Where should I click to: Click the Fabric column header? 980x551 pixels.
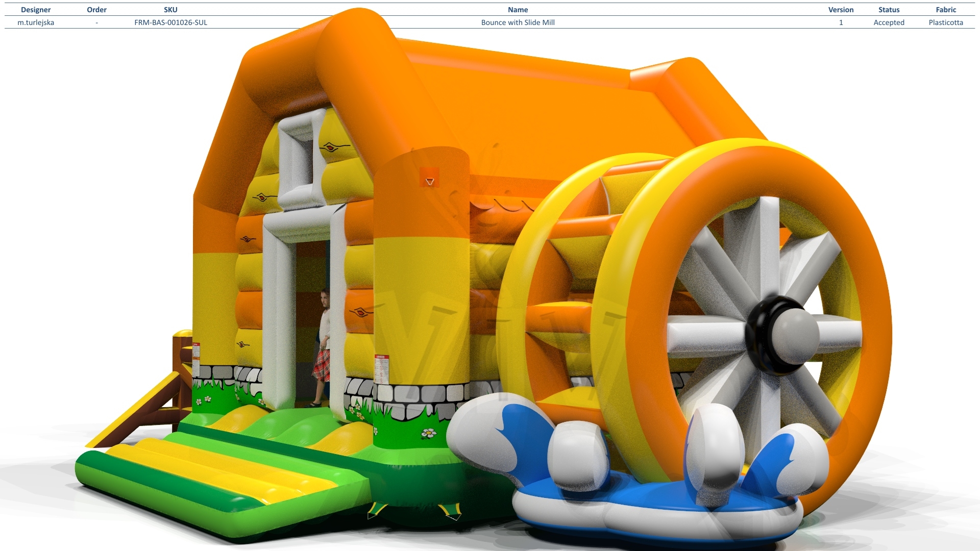pos(946,10)
